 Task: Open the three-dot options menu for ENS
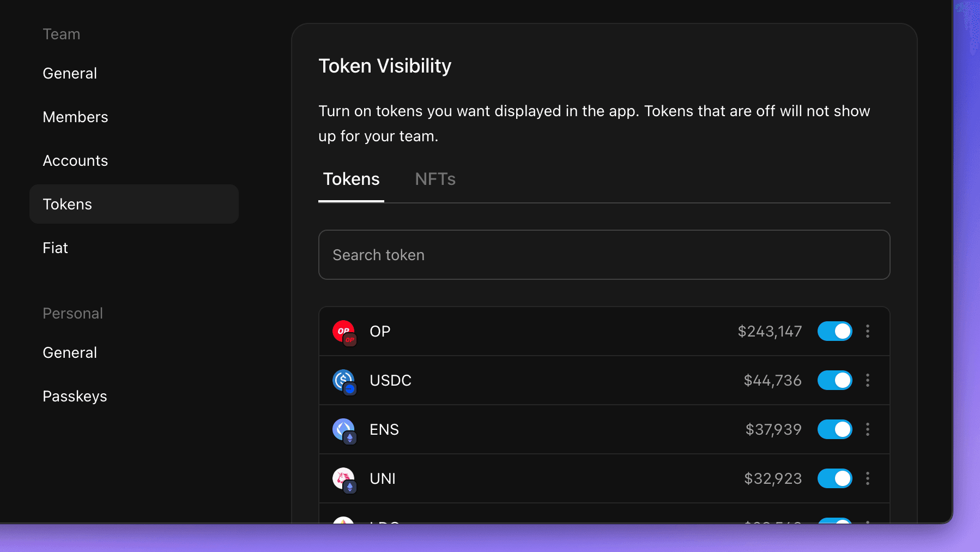coord(868,429)
